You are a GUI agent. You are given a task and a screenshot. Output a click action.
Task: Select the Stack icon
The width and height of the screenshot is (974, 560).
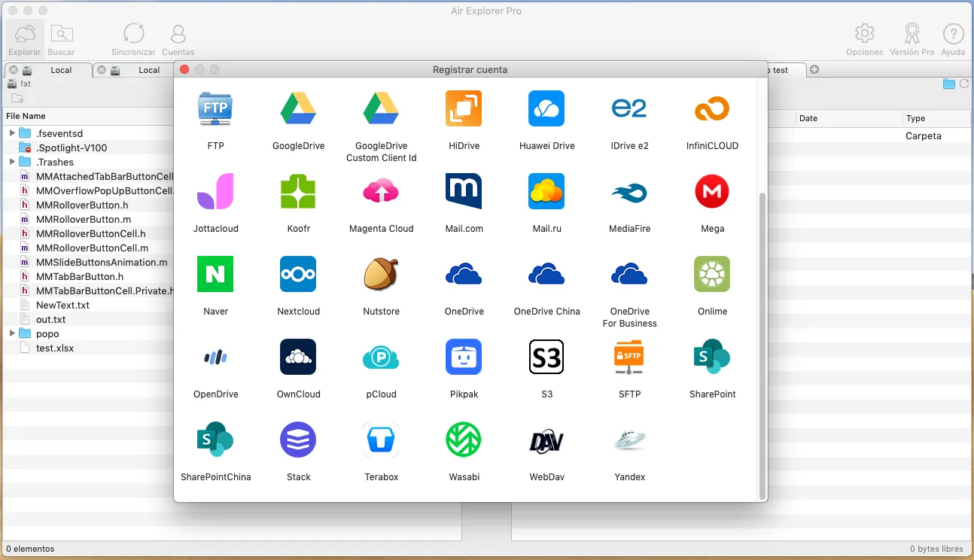tap(298, 440)
